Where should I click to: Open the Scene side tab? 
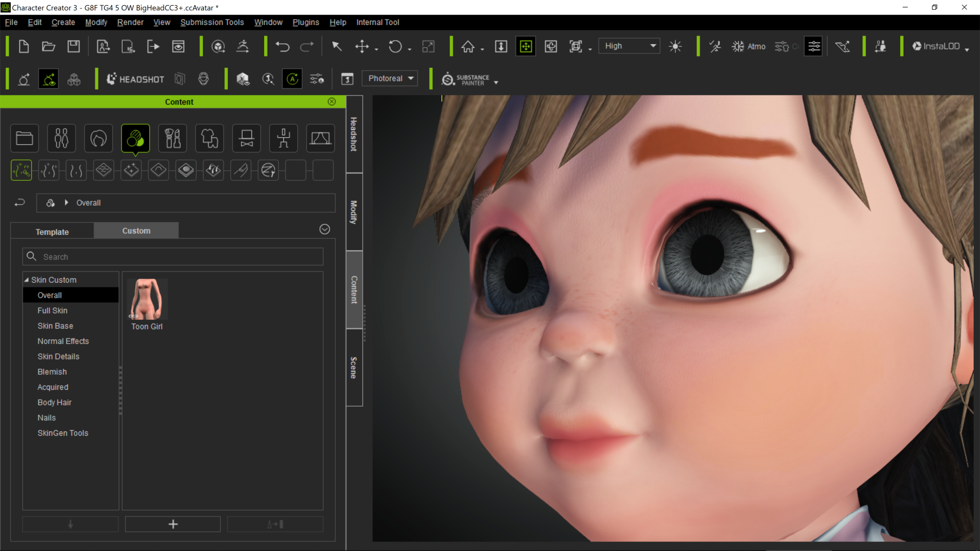[x=354, y=368]
